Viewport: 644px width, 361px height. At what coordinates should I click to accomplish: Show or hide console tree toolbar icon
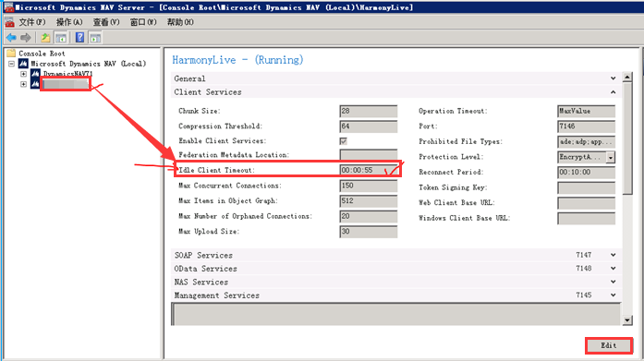click(61, 38)
